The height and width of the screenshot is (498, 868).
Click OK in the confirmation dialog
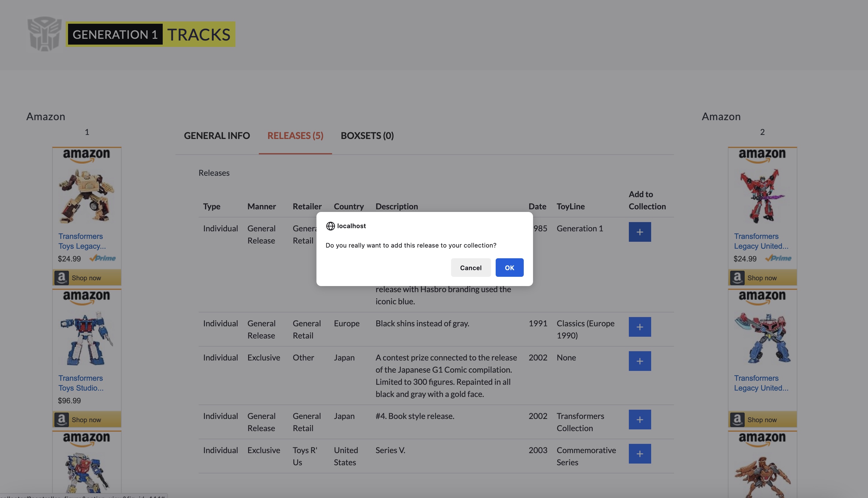(509, 268)
